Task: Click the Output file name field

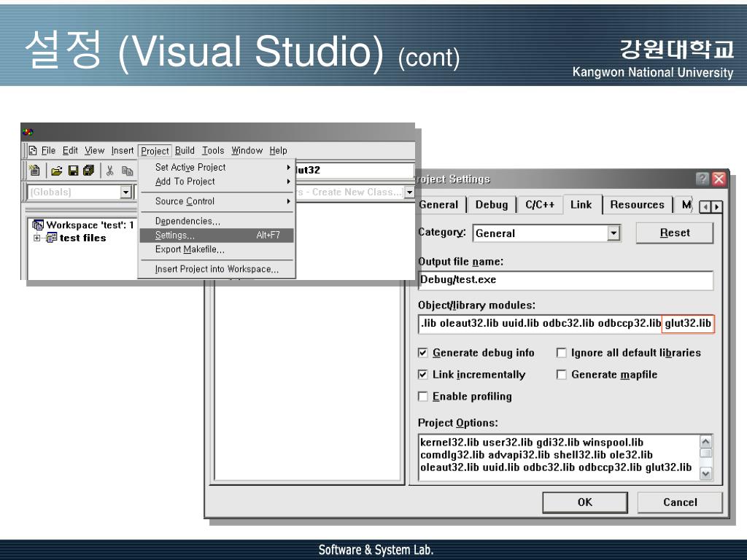Action: coord(565,280)
